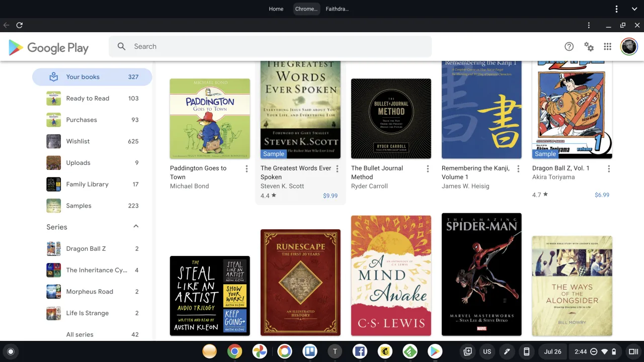Open Play Books notification settings gear
The height and width of the screenshot is (362, 644).
589,46
